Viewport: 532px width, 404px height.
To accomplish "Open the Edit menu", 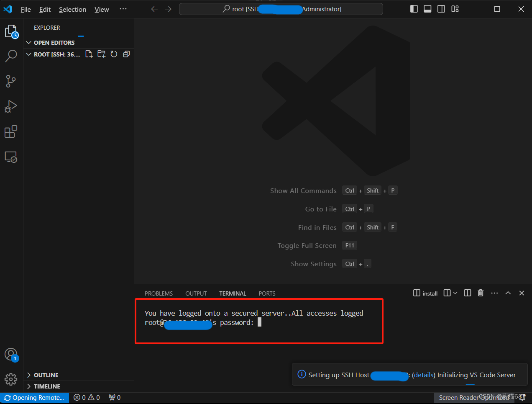I will click(x=45, y=9).
